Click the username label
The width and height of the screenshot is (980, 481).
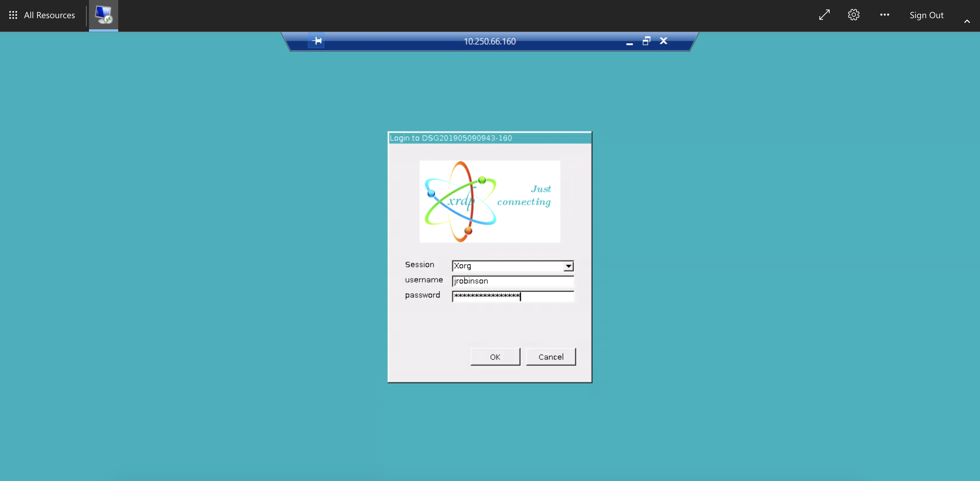[424, 280]
